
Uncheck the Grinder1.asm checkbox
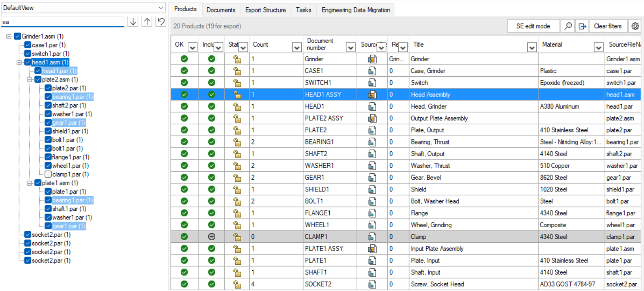[x=18, y=36]
